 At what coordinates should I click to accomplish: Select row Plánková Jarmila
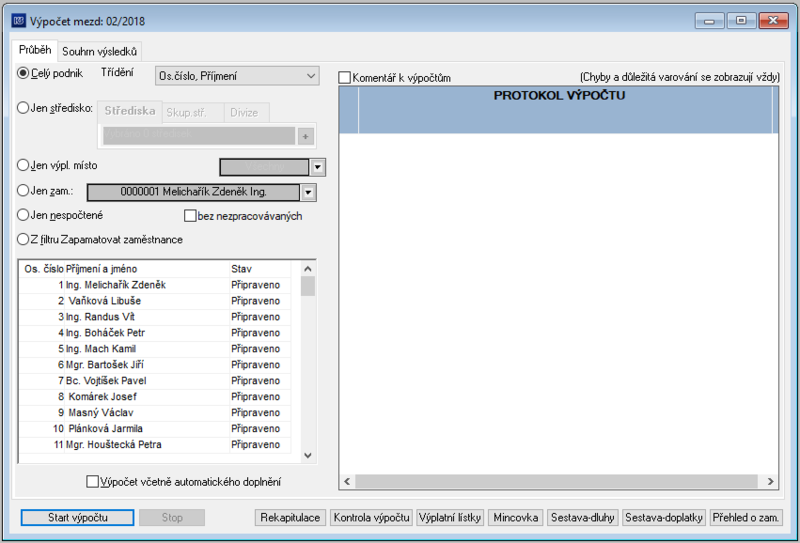click(x=155, y=429)
